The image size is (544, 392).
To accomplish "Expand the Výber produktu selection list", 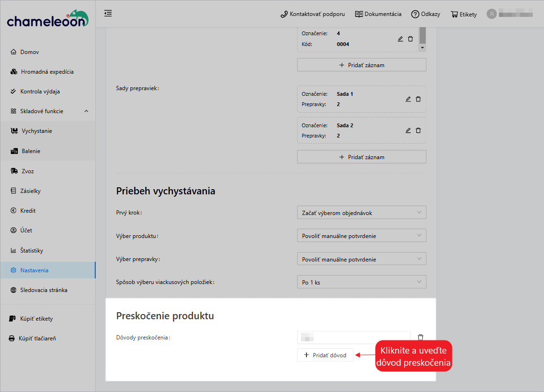I will tap(361, 235).
